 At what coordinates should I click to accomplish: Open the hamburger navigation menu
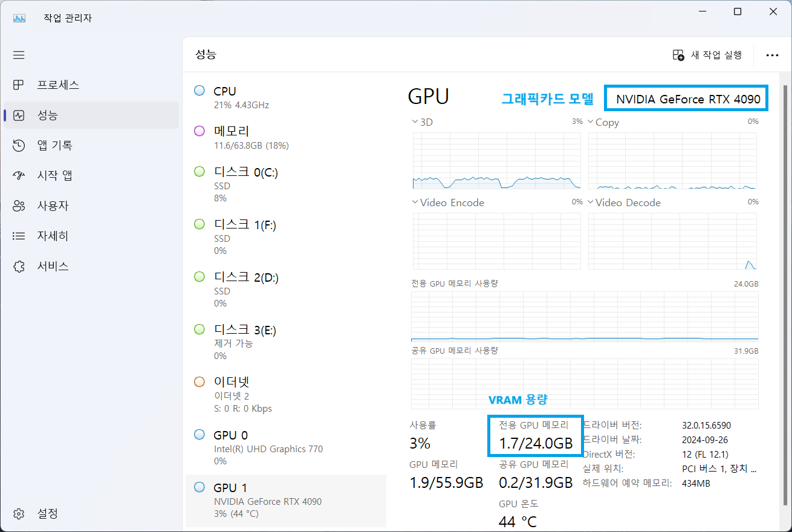tap(19, 55)
